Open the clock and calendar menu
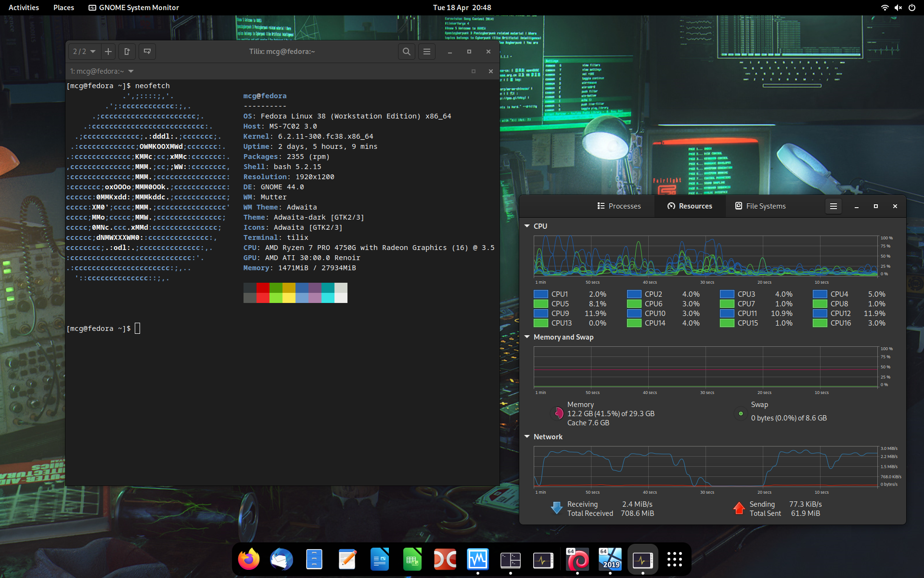Viewport: 924px width, 578px height. [462, 8]
